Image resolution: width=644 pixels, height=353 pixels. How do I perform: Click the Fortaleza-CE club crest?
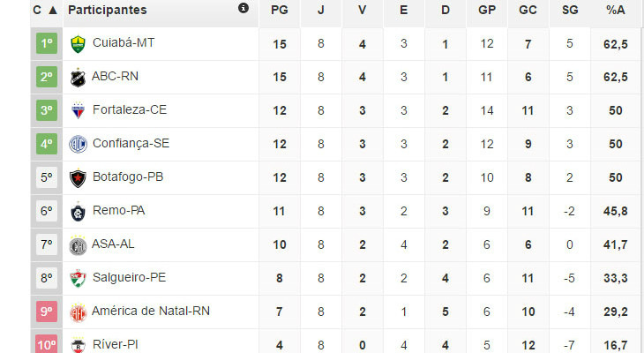[x=78, y=110]
